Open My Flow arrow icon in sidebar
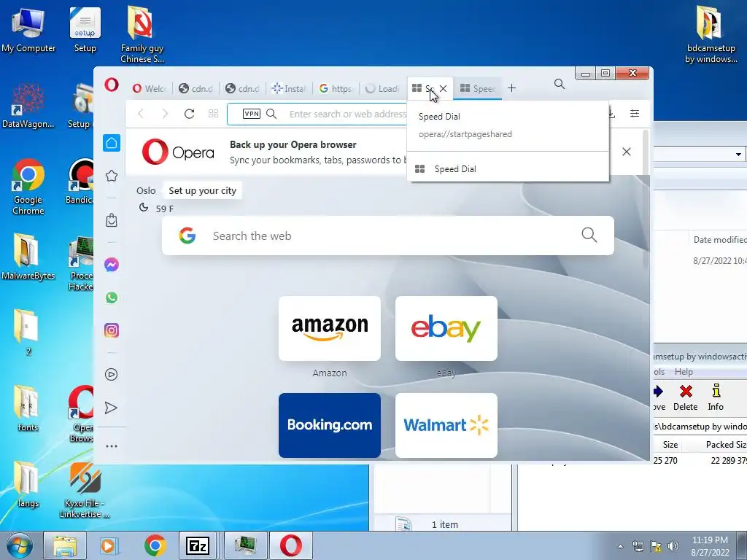 (x=111, y=408)
